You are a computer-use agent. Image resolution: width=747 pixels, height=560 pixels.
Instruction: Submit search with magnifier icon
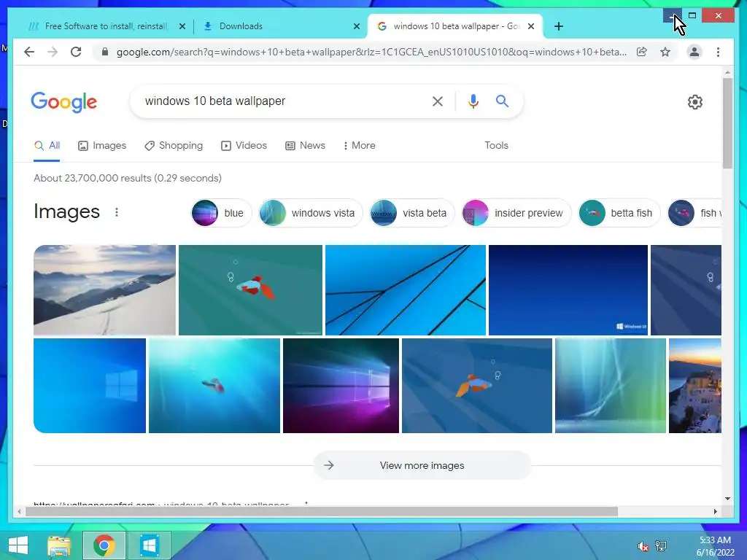point(502,101)
